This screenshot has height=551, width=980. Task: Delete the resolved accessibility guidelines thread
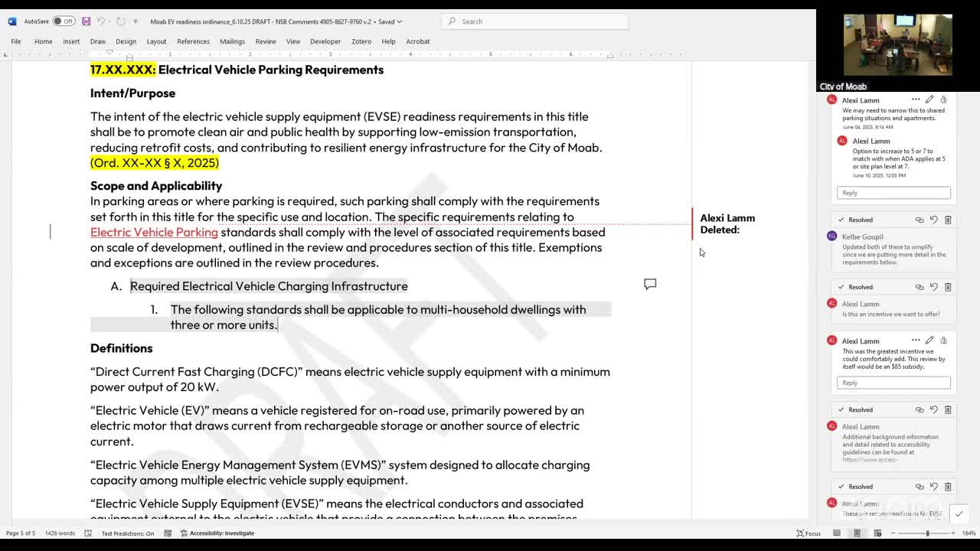(x=948, y=409)
